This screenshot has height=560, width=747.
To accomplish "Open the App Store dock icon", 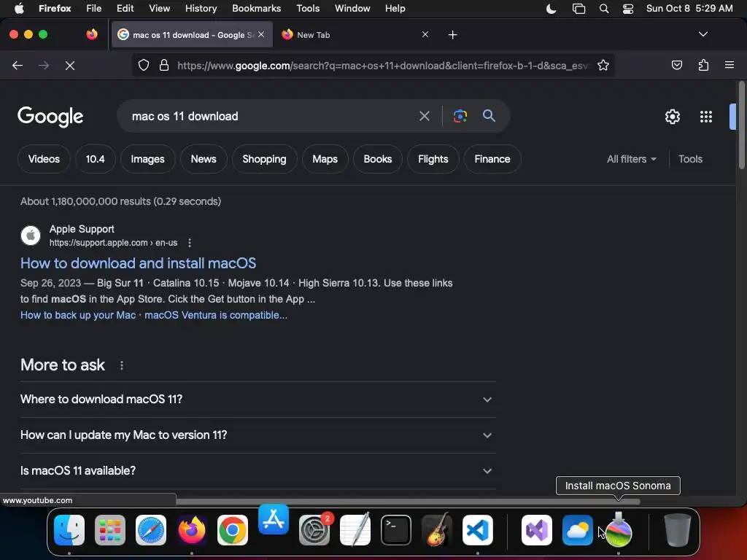I will click(x=274, y=519).
